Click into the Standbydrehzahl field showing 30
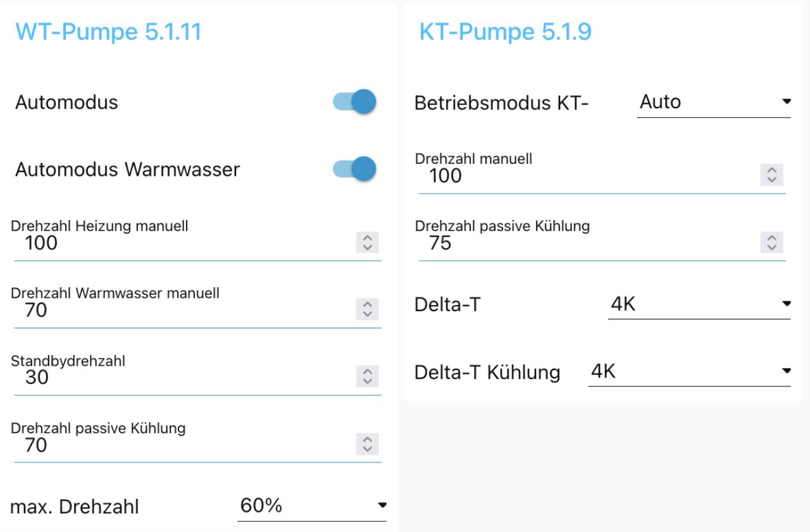 click(x=197, y=377)
